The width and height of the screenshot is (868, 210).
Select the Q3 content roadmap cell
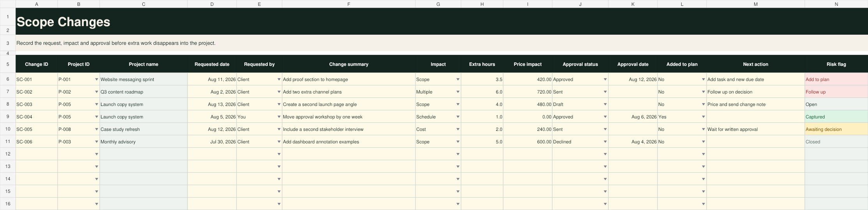143,92
